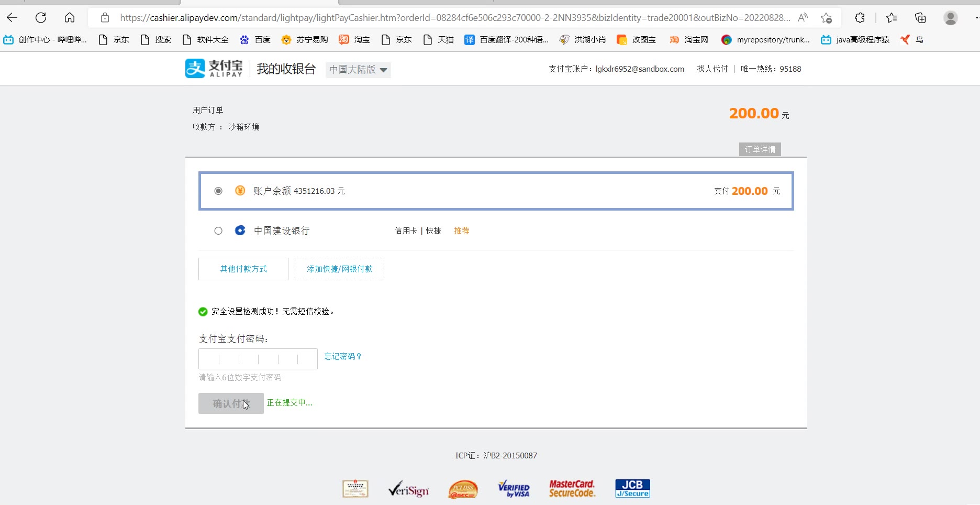This screenshot has height=505, width=980.
Task: Click the first certificate badge in the footer
Action: click(355, 489)
